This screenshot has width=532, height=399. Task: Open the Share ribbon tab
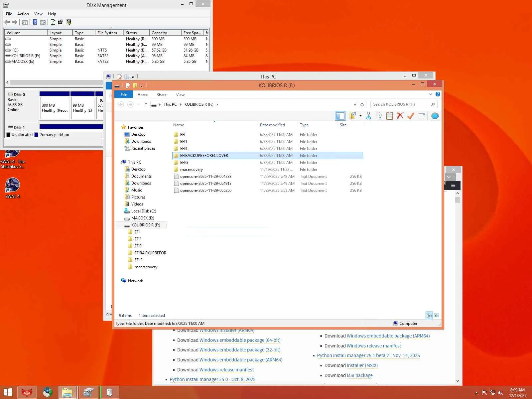(162, 95)
